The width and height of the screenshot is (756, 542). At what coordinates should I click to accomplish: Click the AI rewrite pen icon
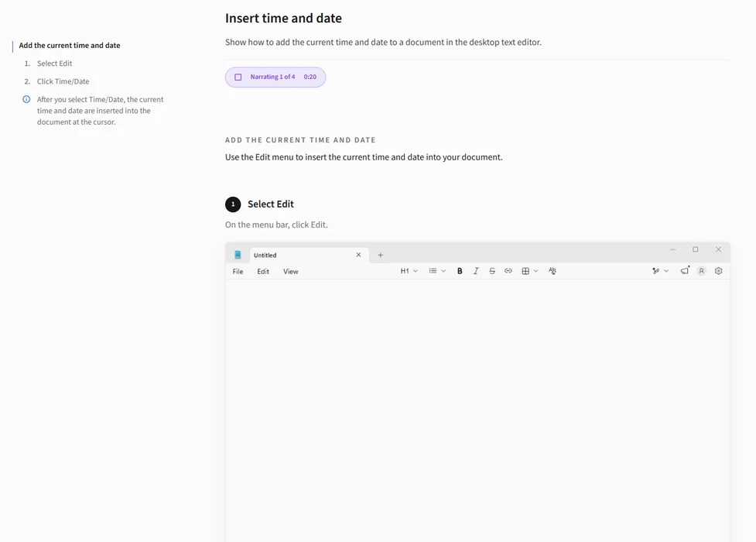[655, 271]
